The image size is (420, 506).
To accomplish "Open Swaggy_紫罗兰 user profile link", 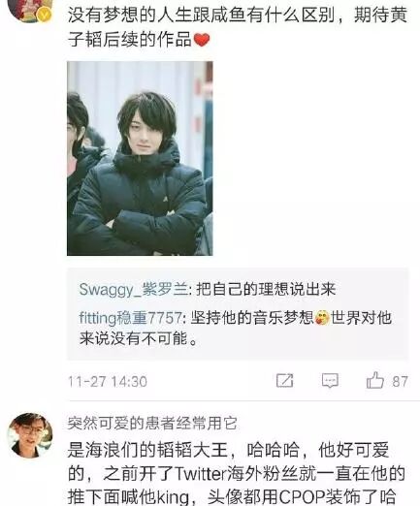I will tap(133, 289).
